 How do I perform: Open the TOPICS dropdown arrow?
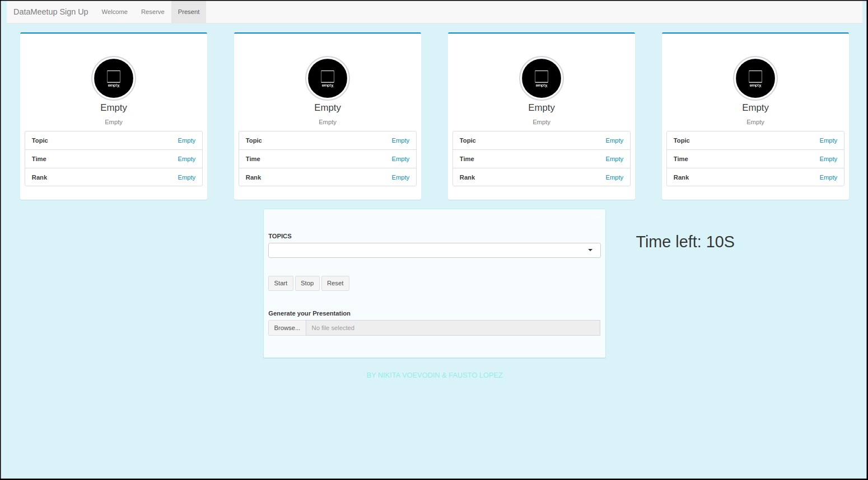pyautogui.click(x=590, y=250)
